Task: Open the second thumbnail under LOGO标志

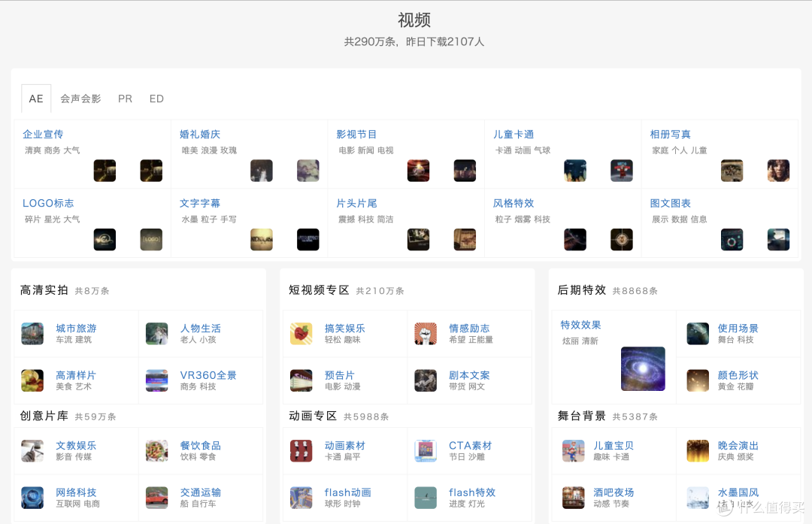Action: 151,239
